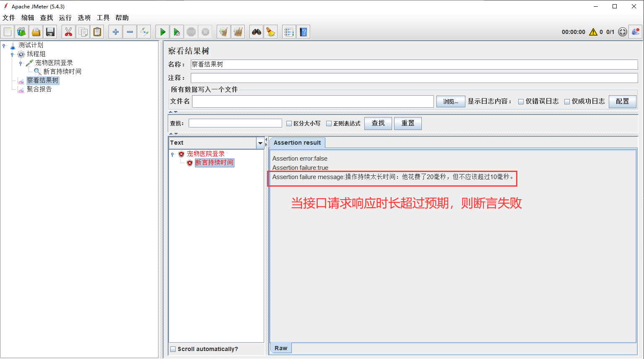Click the green Start run icon
The image size is (644, 359).
tap(163, 32)
